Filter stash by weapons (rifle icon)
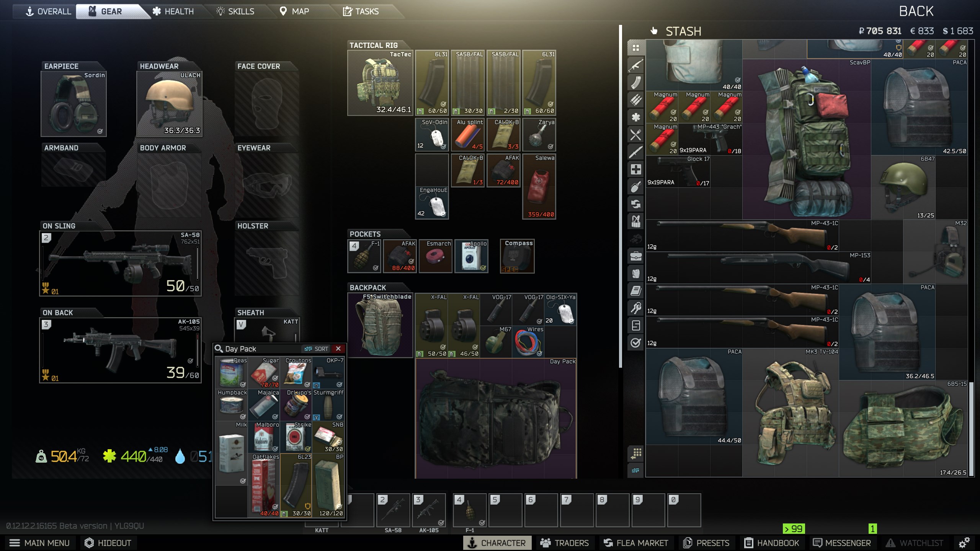Viewport: 980px width, 551px height. pos(636,65)
